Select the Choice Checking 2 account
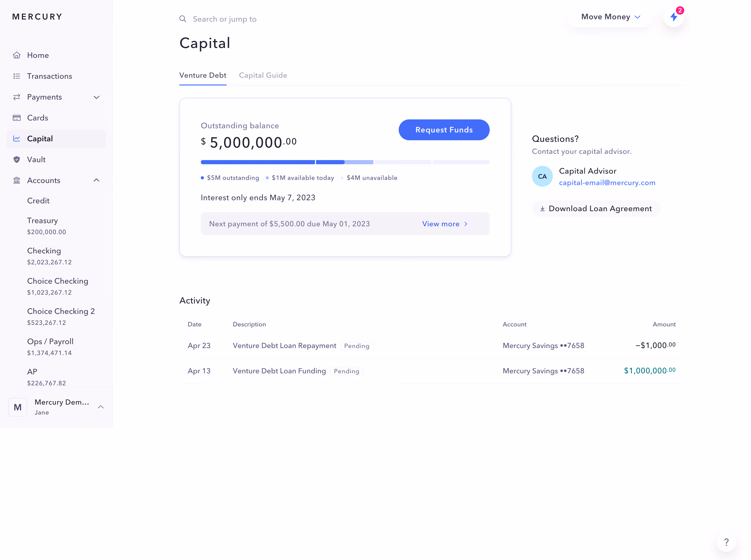Image resolution: width=751 pixels, height=560 pixels. click(61, 316)
